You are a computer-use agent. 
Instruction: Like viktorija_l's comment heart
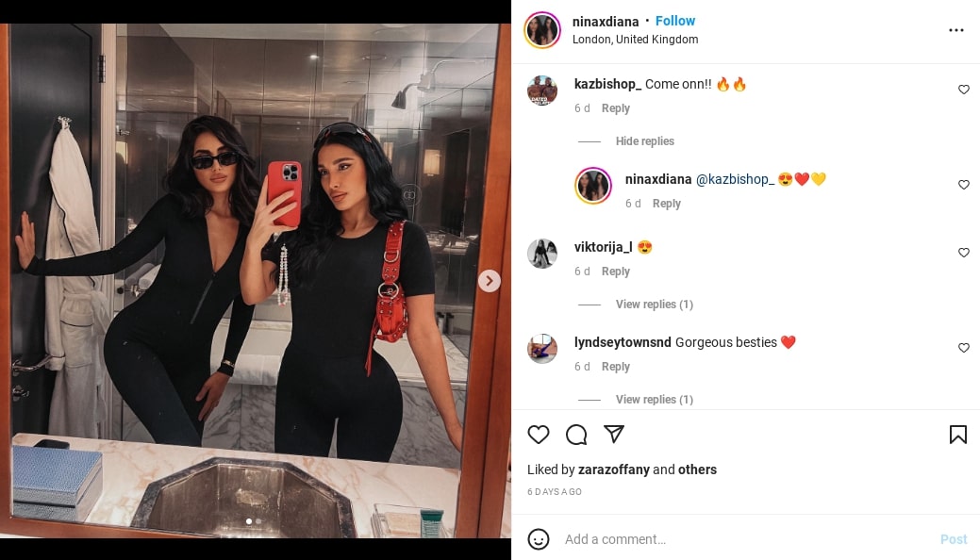coord(964,253)
